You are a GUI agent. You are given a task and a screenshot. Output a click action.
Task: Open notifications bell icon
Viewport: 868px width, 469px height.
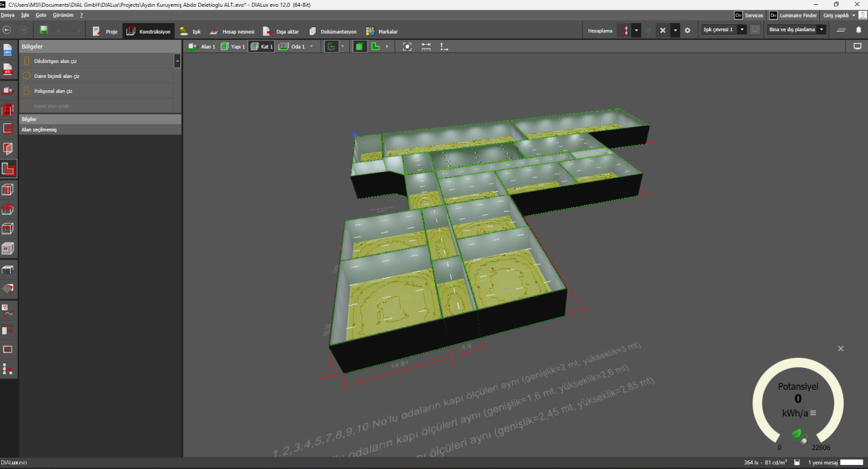point(859,30)
